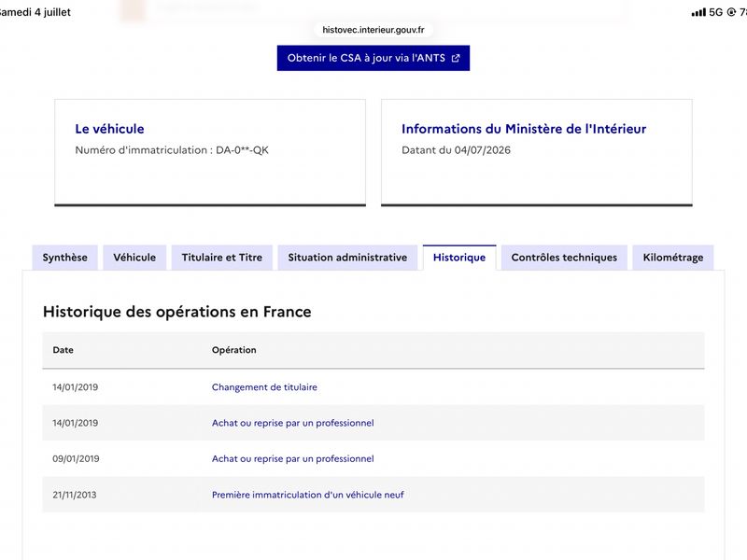This screenshot has width=747, height=560.
Task: Select the Historique tab
Action: point(459,258)
